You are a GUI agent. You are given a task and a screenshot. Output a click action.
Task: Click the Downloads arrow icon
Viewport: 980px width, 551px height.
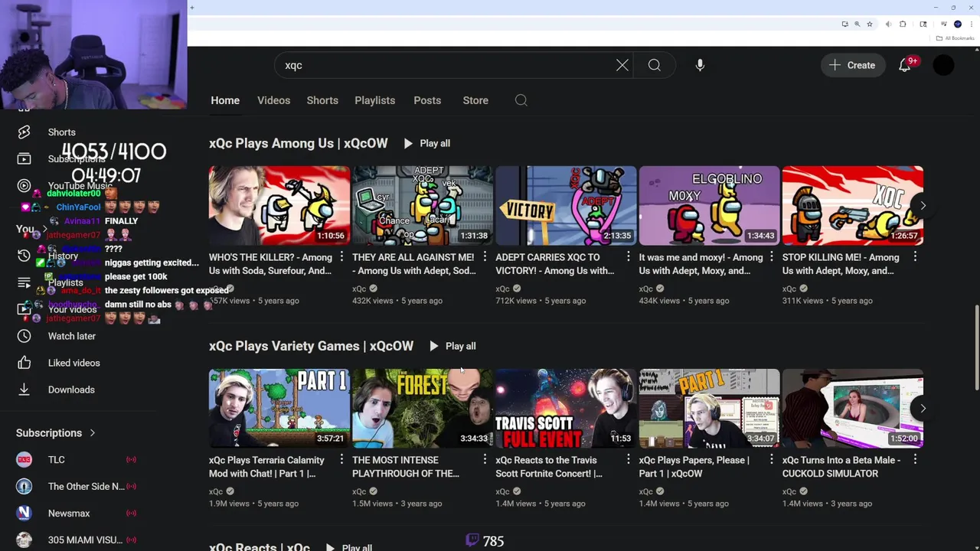pyautogui.click(x=24, y=390)
